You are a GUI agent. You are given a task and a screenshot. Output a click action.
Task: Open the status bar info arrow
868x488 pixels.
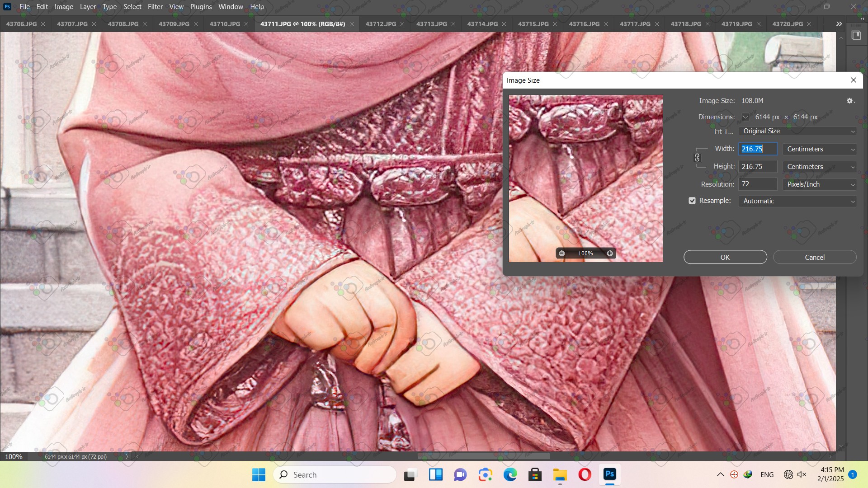pos(127,456)
